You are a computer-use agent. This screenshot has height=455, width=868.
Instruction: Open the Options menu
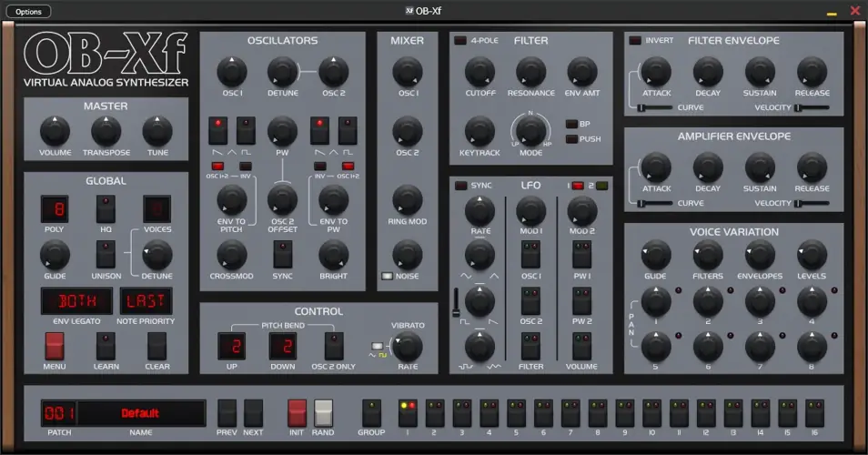28,12
